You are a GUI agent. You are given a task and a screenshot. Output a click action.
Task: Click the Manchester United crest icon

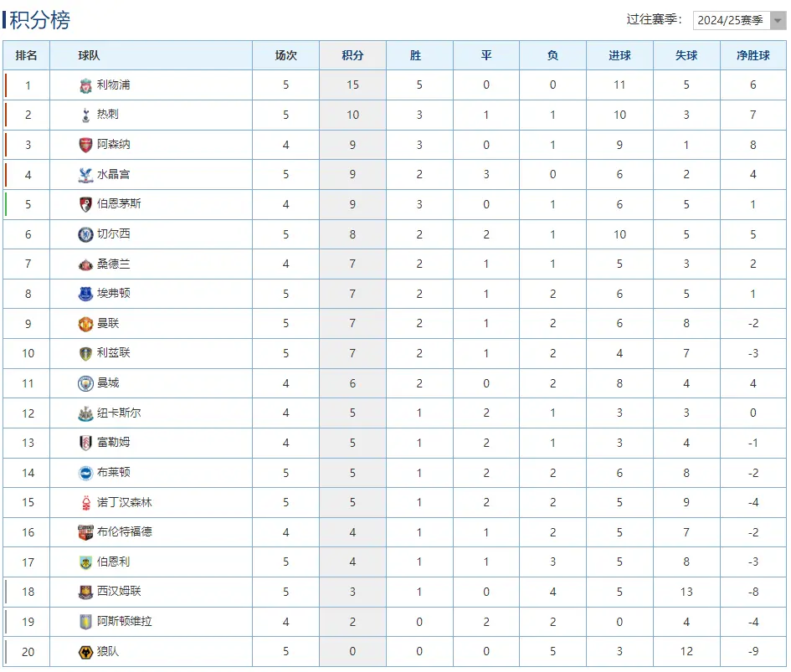click(85, 324)
